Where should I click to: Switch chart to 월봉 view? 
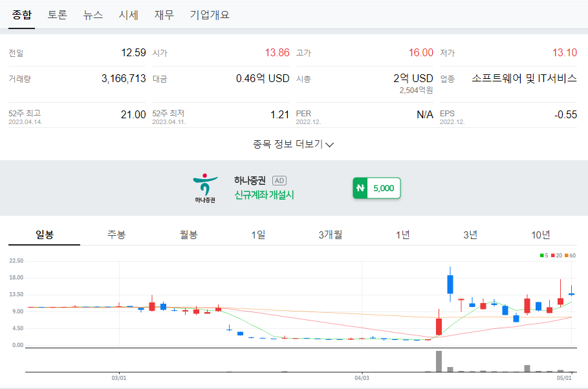click(188, 235)
